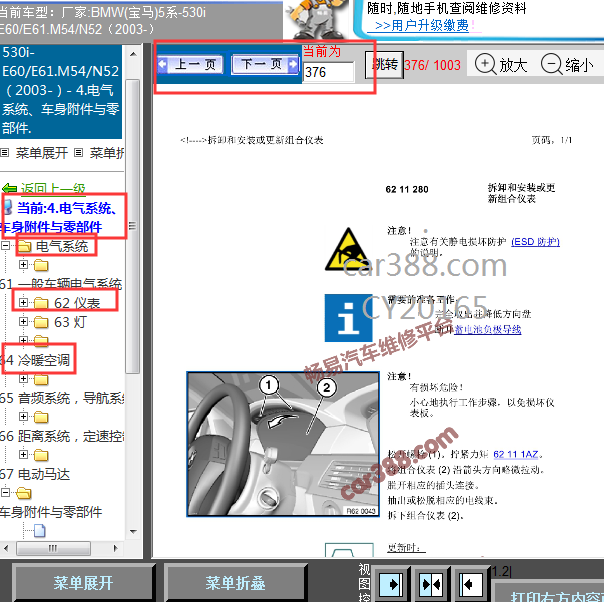Click the blue information i icon

(x=349, y=318)
